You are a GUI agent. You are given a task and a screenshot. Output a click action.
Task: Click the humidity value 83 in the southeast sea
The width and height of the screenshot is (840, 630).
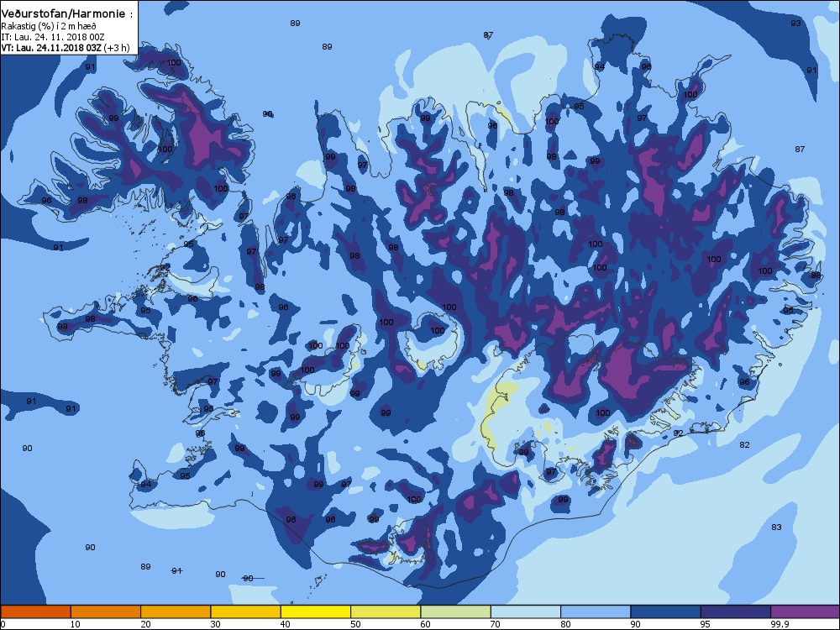pos(776,528)
